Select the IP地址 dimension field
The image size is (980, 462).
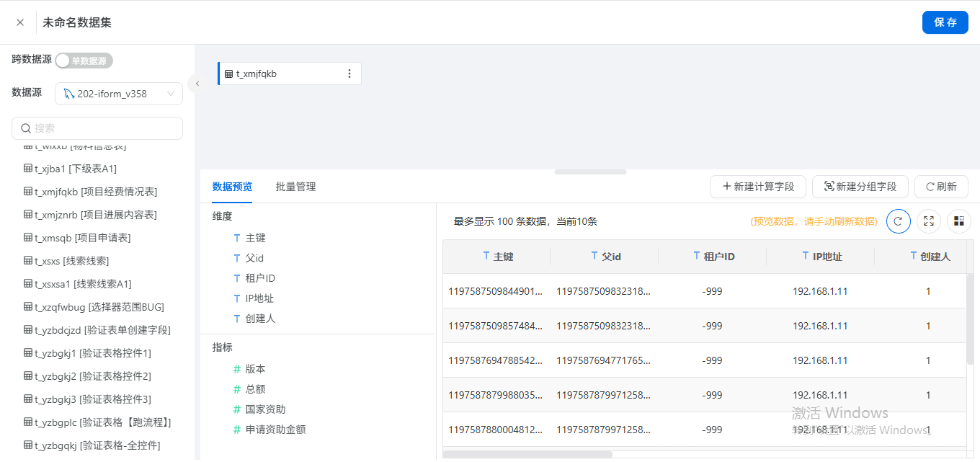[259, 298]
